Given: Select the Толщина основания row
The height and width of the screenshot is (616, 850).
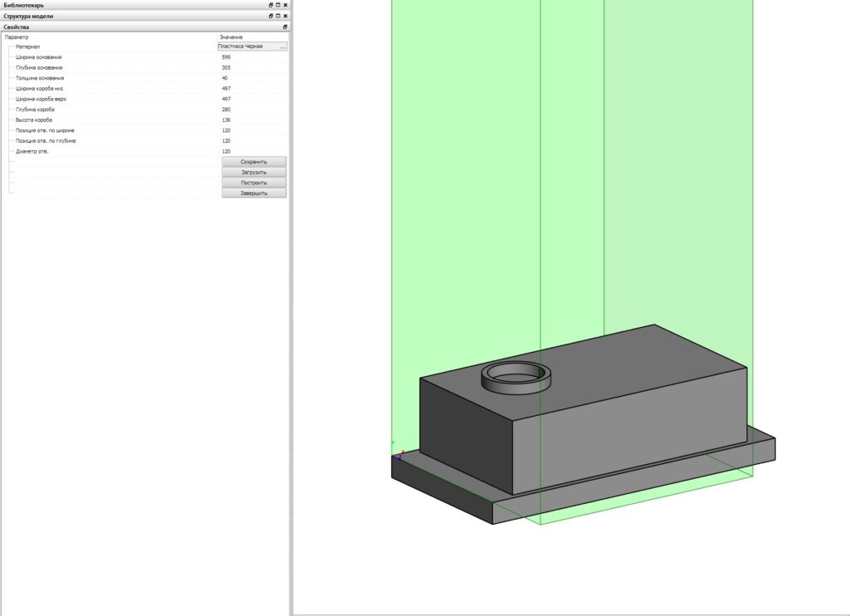Looking at the screenshot, I should click(144, 78).
